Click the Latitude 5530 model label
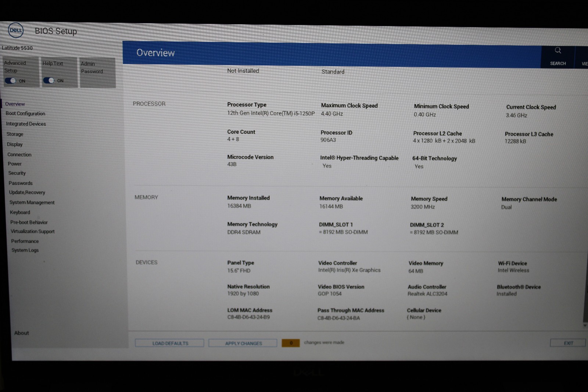Viewport: 588px width, 392px height. point(17,48)
